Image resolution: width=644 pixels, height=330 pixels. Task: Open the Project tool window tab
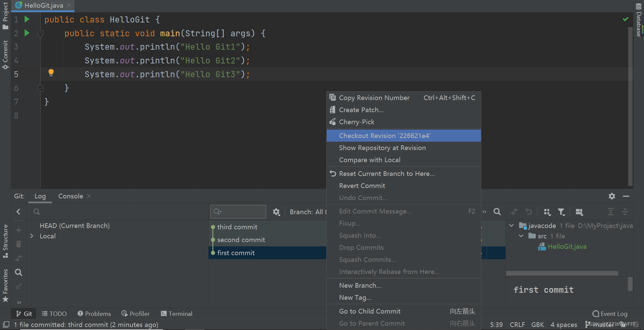5,15
